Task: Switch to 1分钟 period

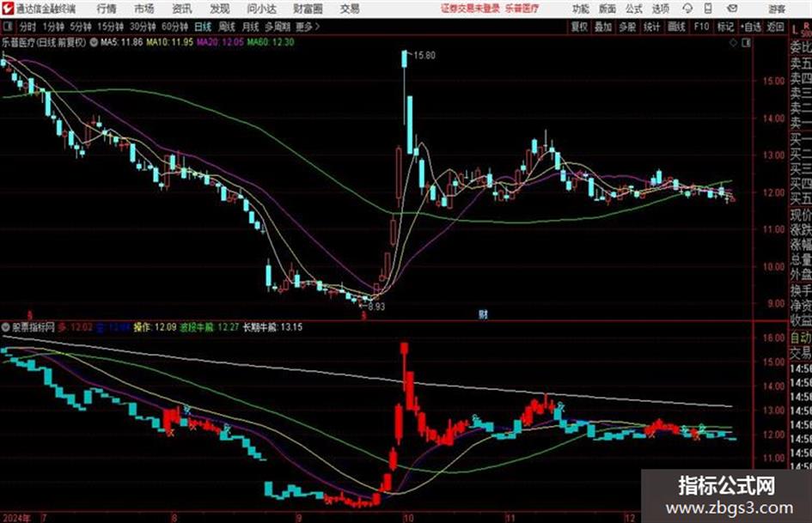Action: click(x=53, y=27)
